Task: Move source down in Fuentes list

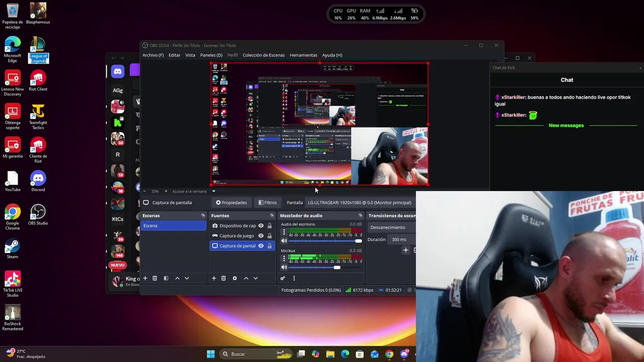Action: [256, 278]
